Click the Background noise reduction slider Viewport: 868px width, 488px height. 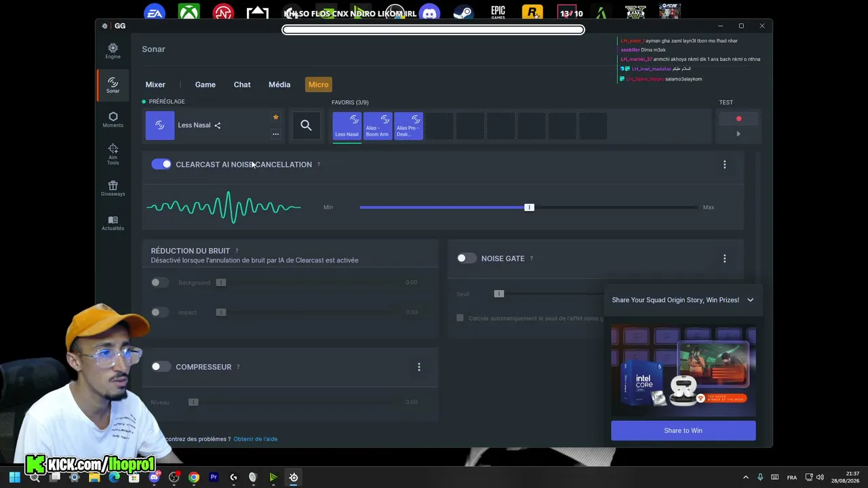coord(220,283)
